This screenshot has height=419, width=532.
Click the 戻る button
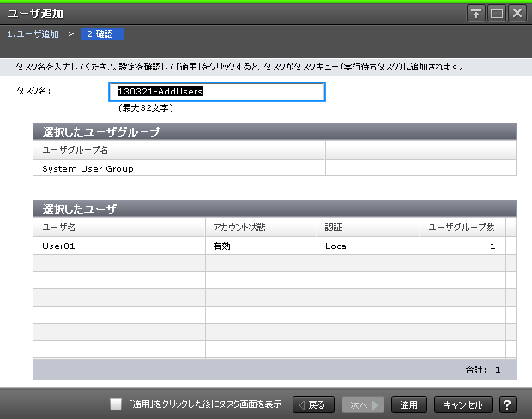[313, 404]
